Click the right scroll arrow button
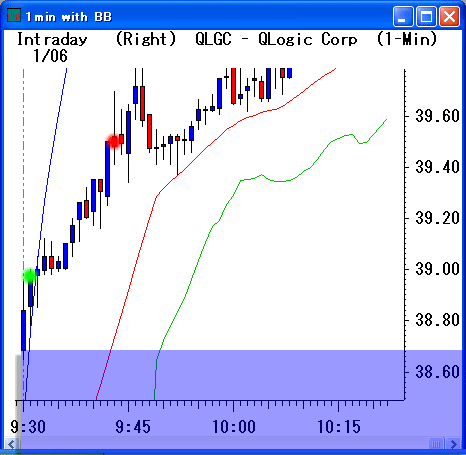This screenshot has width=466, height=455. pyautogui.click(x=454, y=444)
